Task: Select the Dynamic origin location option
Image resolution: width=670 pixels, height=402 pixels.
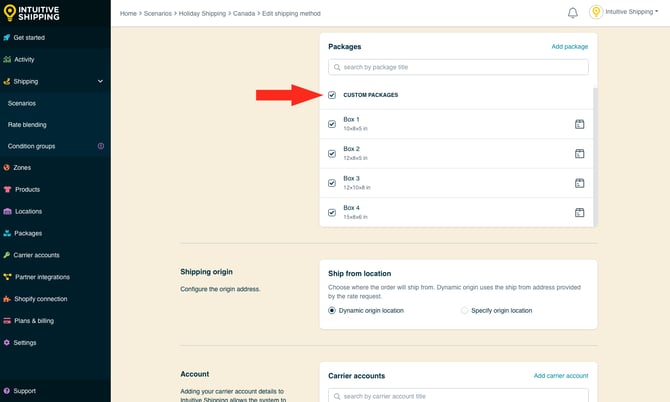Action: click(x=332, y=311)
